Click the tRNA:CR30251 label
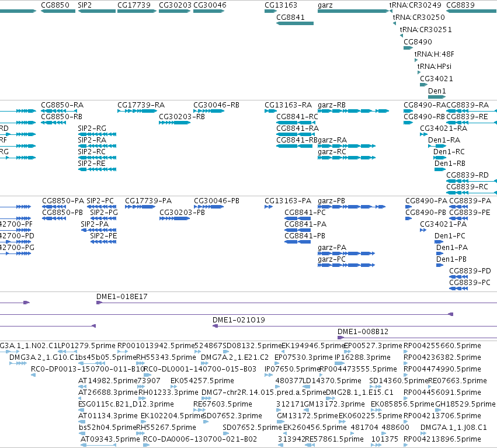The image size is (497, 448). click(x=426, y=30)
